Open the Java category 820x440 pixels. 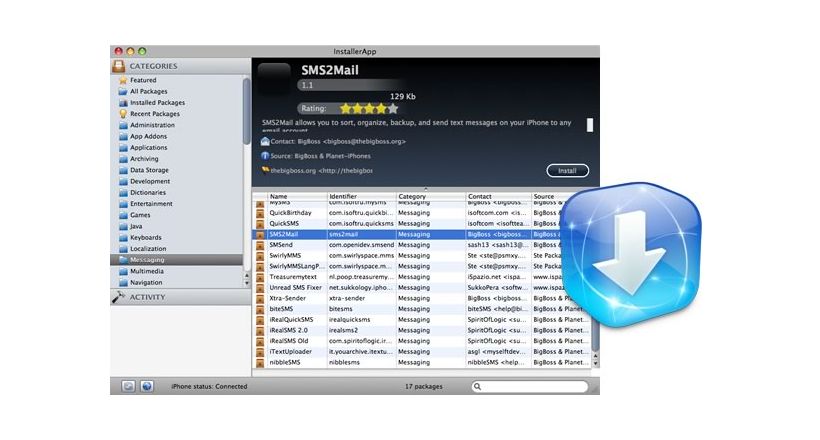click(136, 226)
